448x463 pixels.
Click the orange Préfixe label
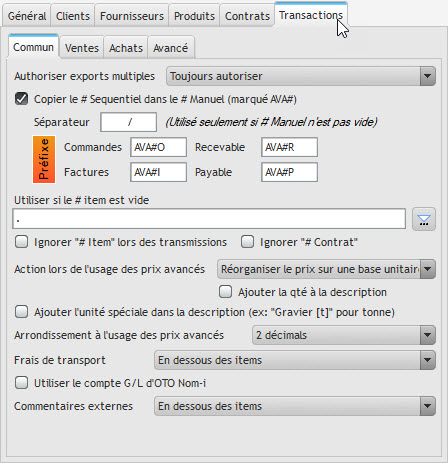[44, 159]
